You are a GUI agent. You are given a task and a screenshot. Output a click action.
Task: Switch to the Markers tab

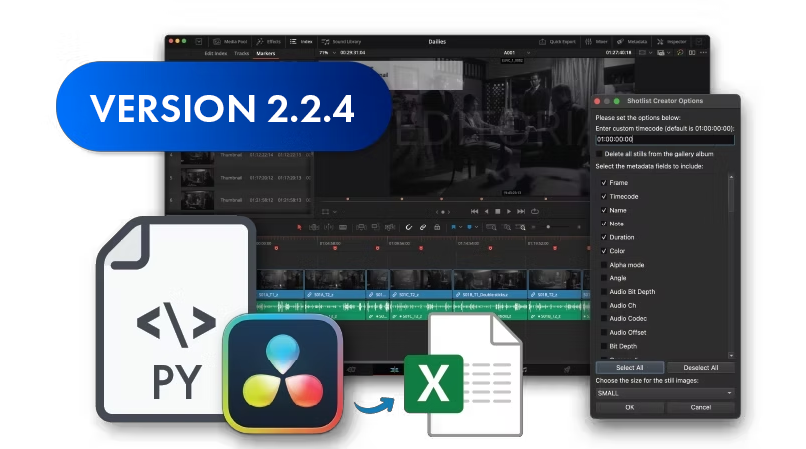coord(266,53)
